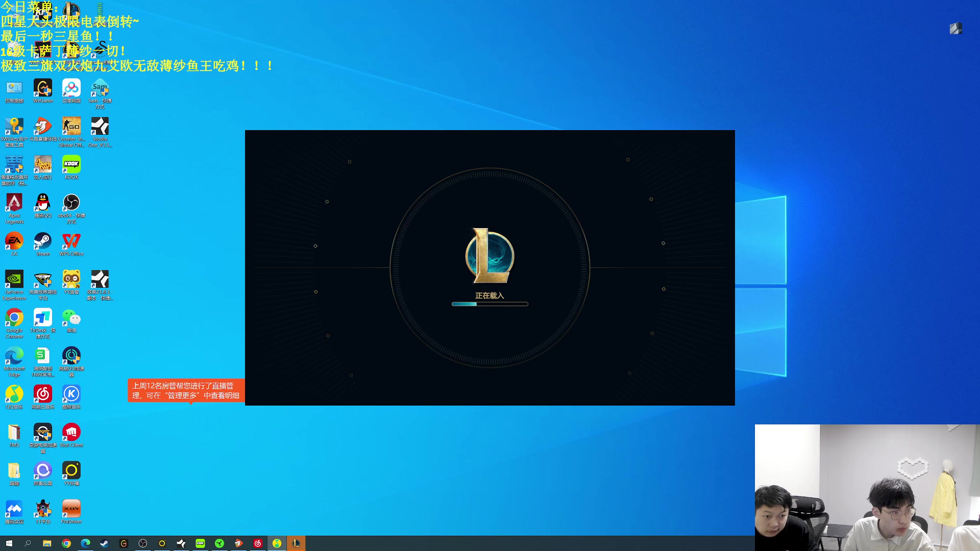The image size is (980, 551).
Task: Open Stodio One_V3.5 desktop shortcut
Action: coord(100,132)
